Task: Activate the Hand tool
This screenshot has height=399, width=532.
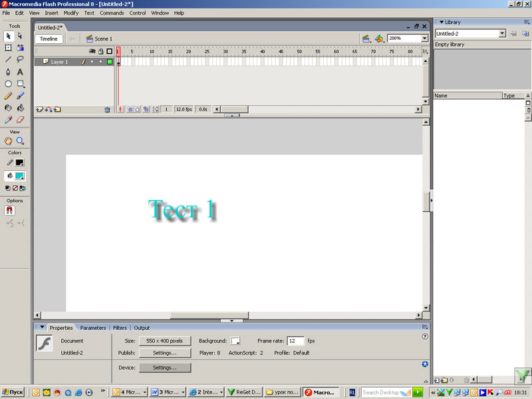Action: pos(8,141)
